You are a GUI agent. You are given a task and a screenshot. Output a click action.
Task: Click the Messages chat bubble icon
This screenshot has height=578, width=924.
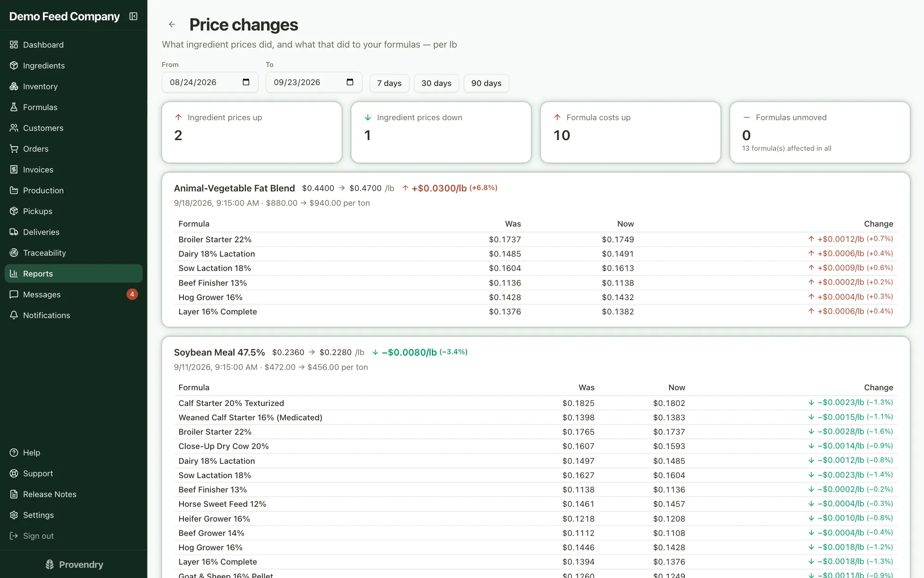pyautogui.click(x=14, y=294)
